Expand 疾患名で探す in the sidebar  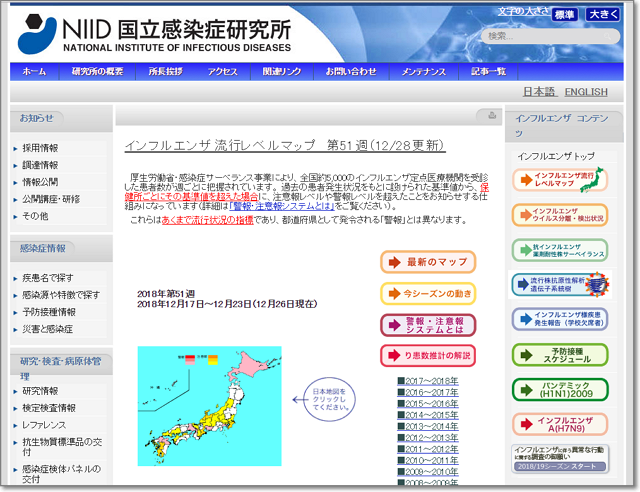(47, 278)
